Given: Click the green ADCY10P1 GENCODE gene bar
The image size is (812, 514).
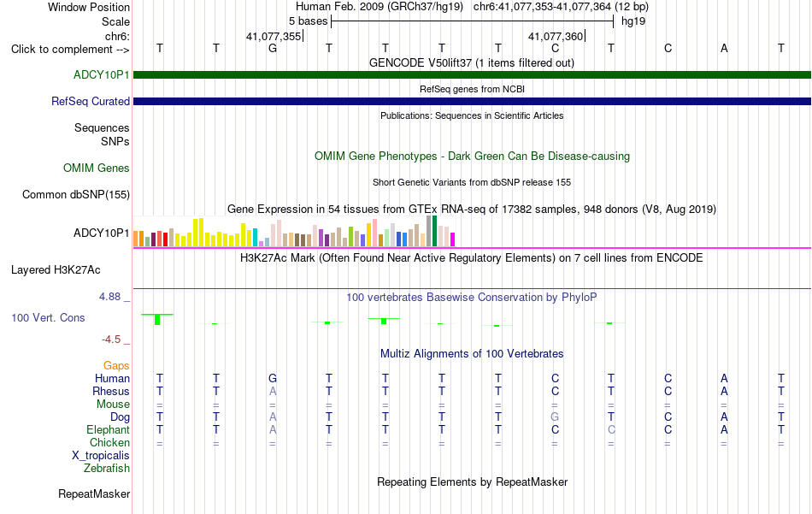Looking at the screenshot, I should tap(472, 75).
